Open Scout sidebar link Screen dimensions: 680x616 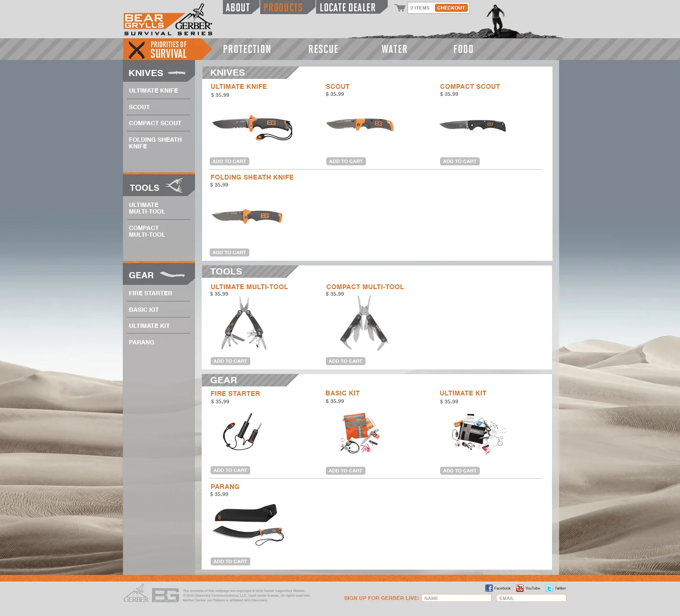click(139, 107)
